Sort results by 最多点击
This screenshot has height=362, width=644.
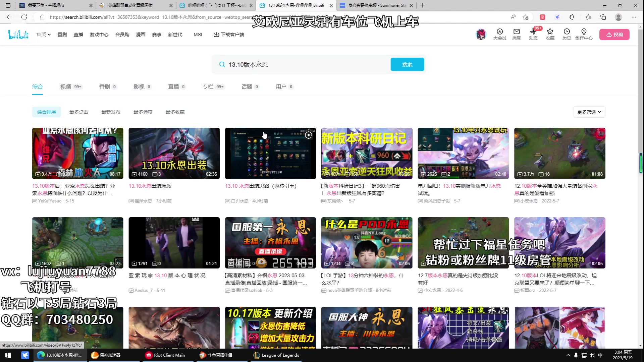(78, 112)
